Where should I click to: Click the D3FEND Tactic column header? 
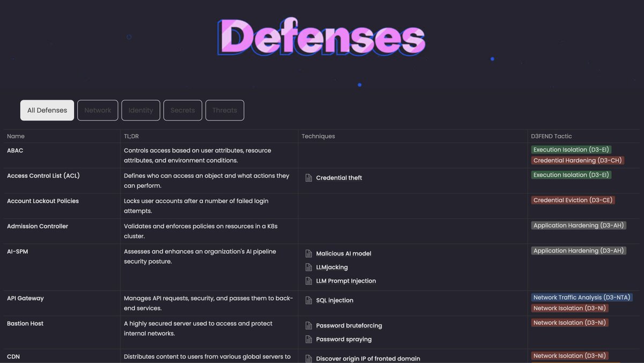(x=551, y=136)
